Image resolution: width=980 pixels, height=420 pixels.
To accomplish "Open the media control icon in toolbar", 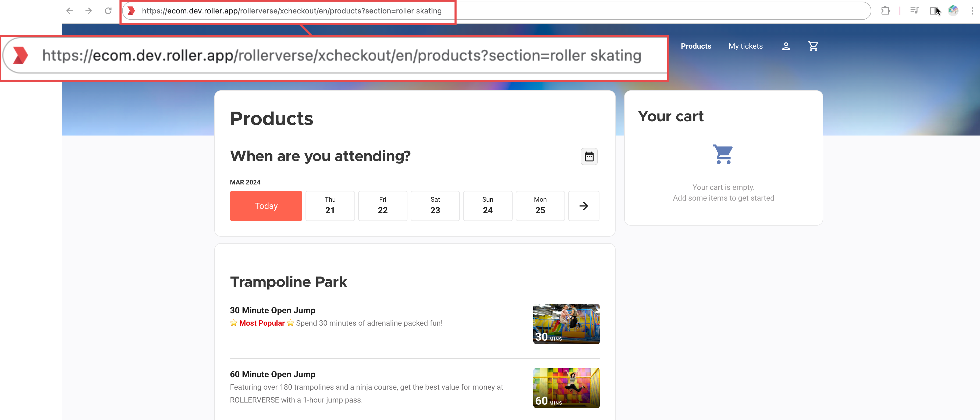I will 914,11.
